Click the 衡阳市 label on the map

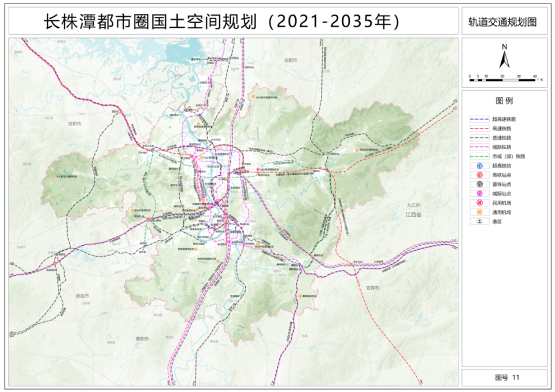[x=142, y=339]
